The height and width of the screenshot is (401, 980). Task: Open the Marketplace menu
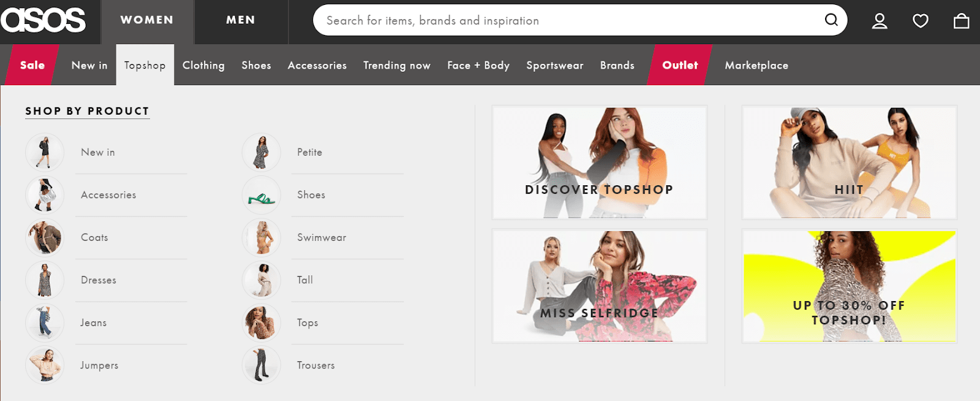tap(756, 65)
